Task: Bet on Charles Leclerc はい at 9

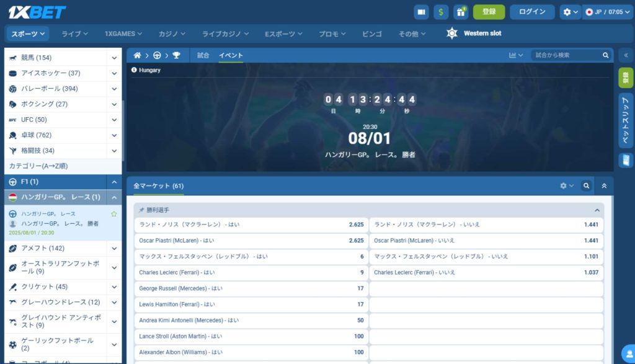Action: tap(251, 272)
